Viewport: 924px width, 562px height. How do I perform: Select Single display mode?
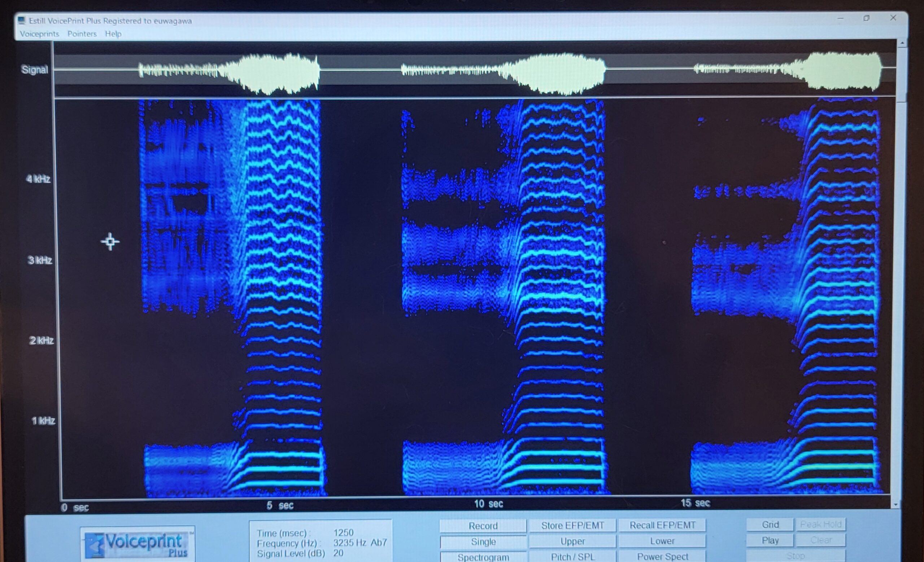coord(483,541)
